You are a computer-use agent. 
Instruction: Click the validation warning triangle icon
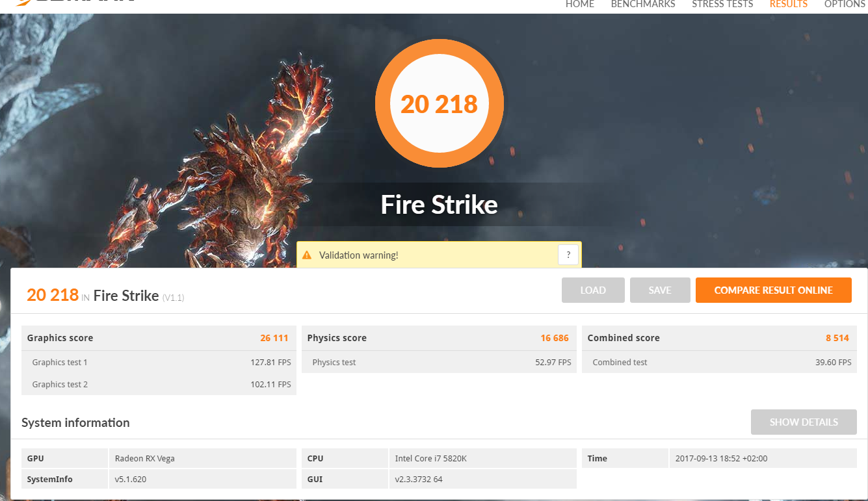point(307,255)
